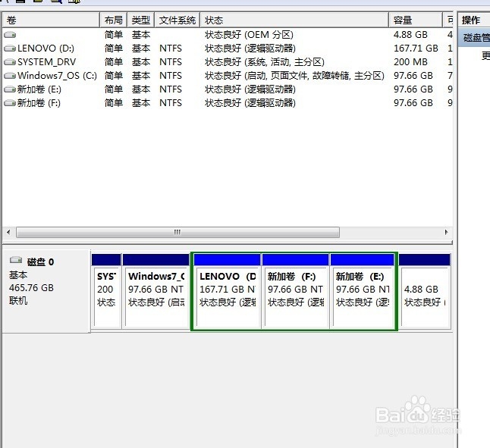
Task: Select the 4.88 GB OEM partition block in disk map
Action: point(425,291)
